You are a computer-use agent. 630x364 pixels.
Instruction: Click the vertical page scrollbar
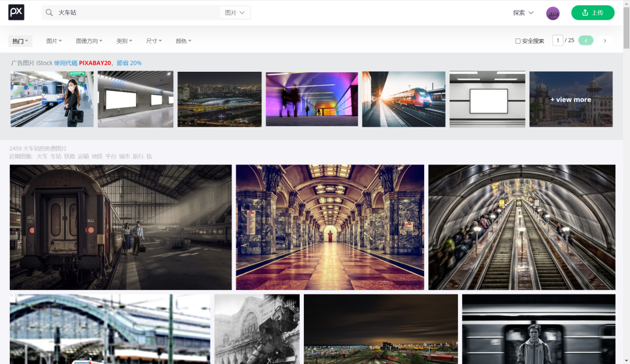(x=626, y=182)
